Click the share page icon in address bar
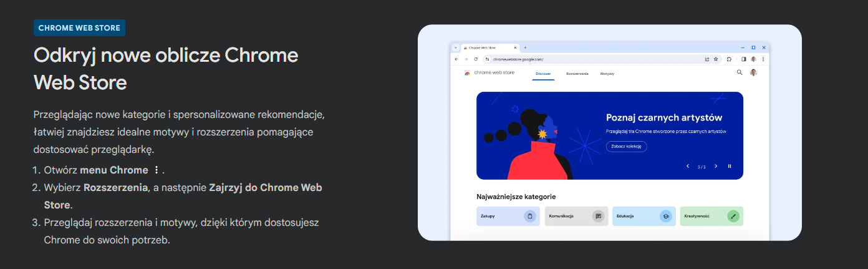 707,59
